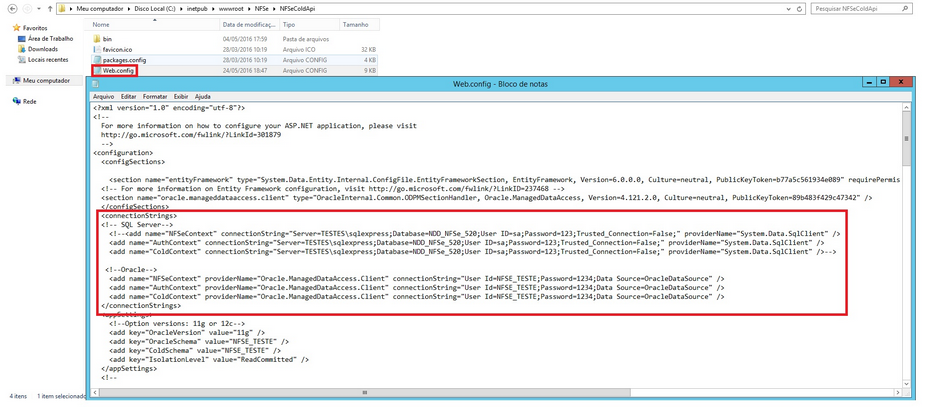
Task: Click the Notepad vertical scrollbar thumb
Action: click(906, 139)
